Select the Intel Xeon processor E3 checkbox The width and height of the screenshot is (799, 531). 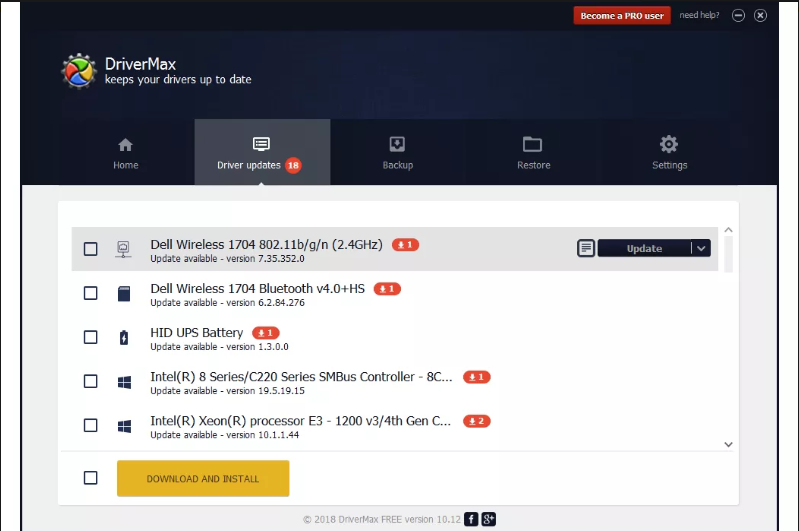point(91,425)
